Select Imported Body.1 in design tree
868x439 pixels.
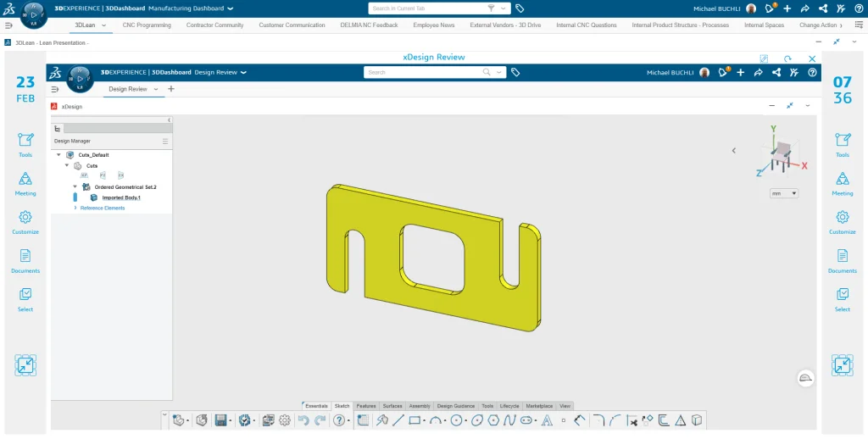(120, 197)
